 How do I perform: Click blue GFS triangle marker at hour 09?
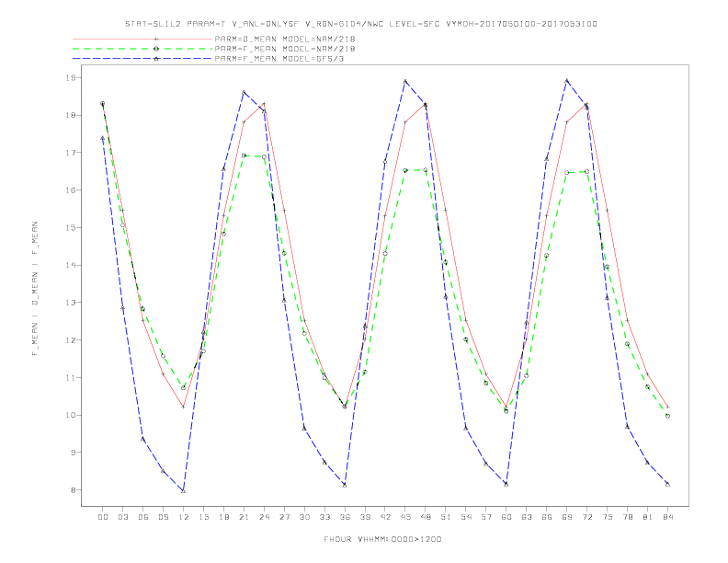163,471
